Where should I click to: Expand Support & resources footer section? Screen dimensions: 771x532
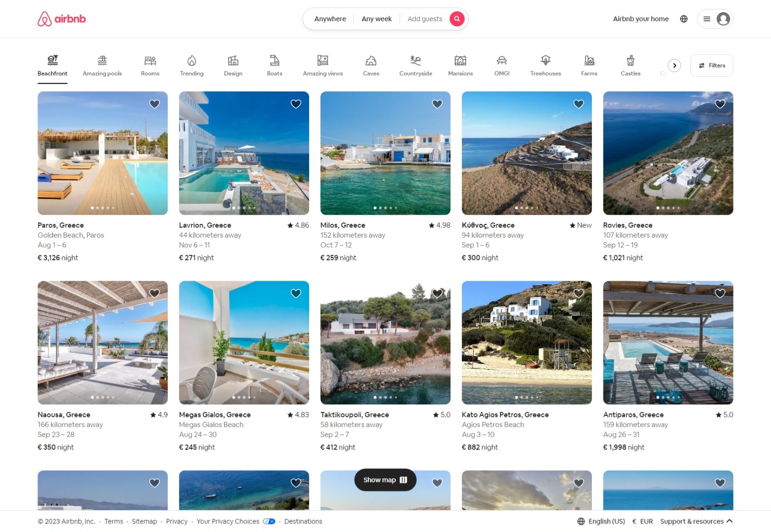click(696, 521)
